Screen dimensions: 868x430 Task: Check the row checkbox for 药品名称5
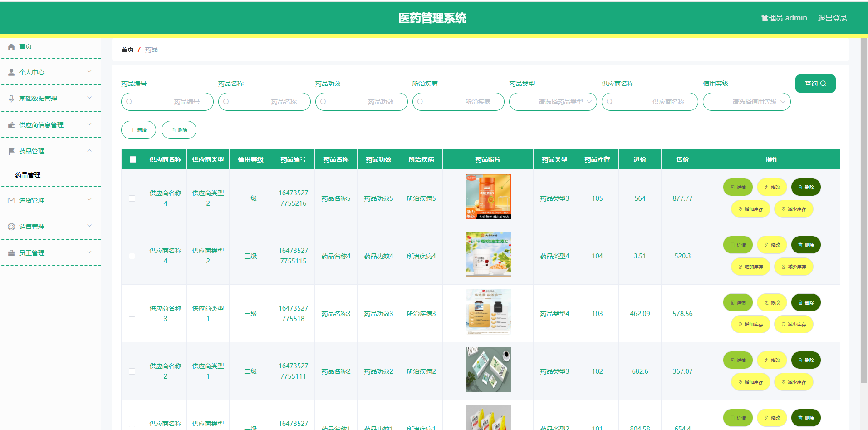[132, 198]
